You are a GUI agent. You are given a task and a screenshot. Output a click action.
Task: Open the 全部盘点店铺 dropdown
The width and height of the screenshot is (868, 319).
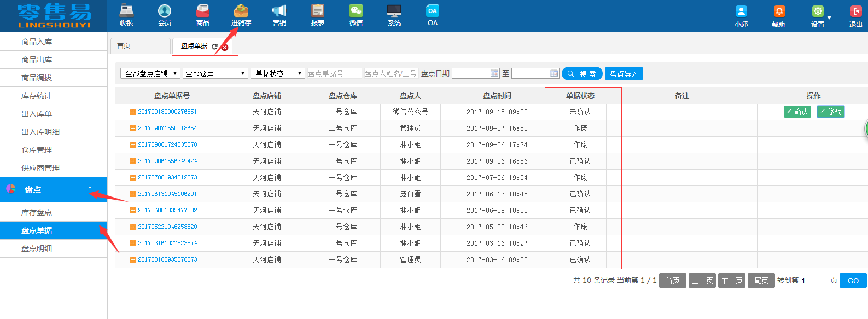pyautogui.click(x=150, y=73)
